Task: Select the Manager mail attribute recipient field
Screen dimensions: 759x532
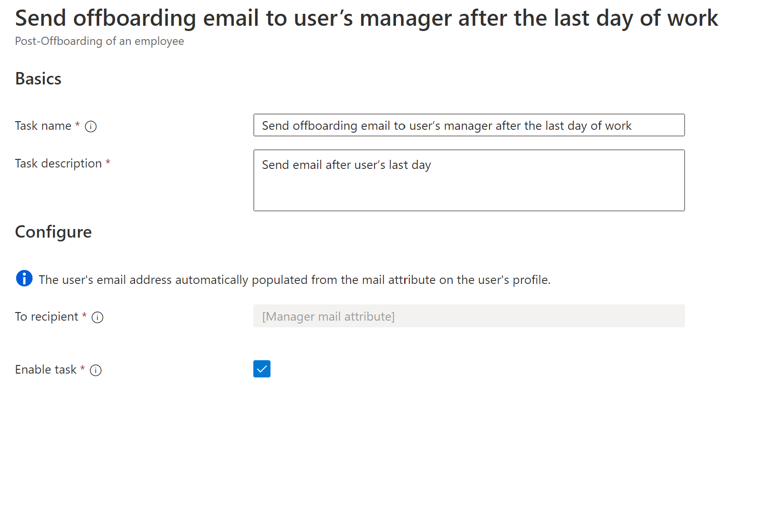Action: pyautogui.click(x=468, y=316)
